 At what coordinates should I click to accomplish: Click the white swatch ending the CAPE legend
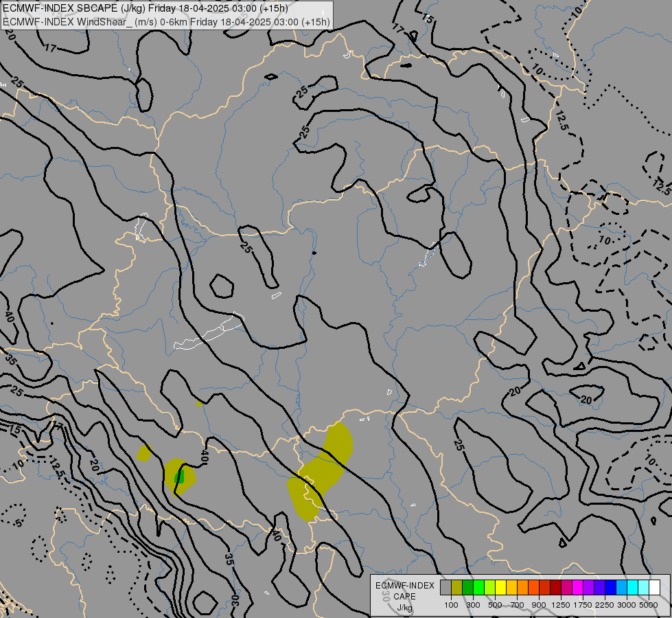point(655,588)
